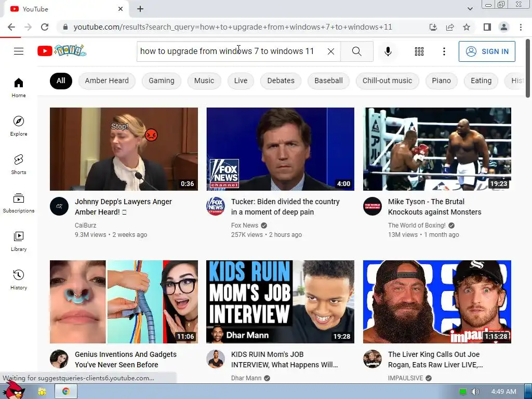Viewport: 532px width, 399px height.
Task: Open the YouTube hamburger guide menu
Action: point(19,51)
